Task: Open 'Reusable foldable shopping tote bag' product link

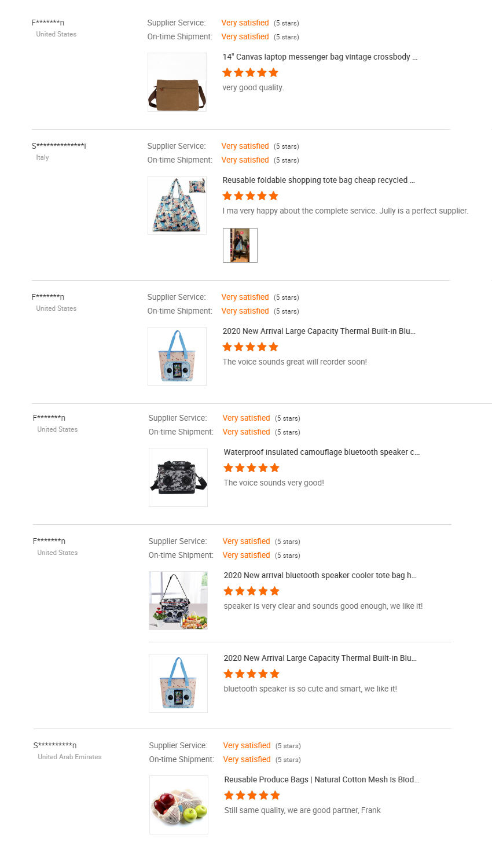Action: (x=319, y=180)
